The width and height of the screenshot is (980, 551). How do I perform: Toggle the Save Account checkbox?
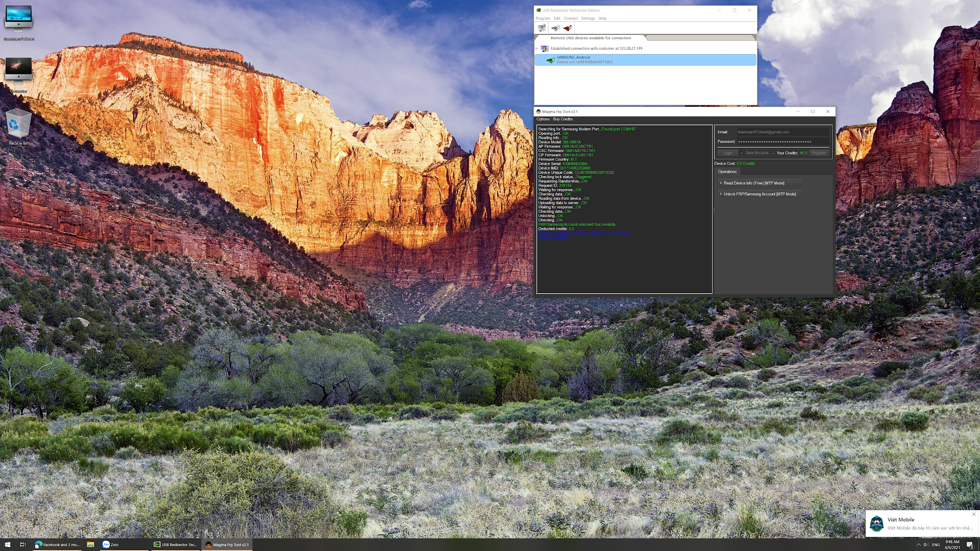click(742, 153)
